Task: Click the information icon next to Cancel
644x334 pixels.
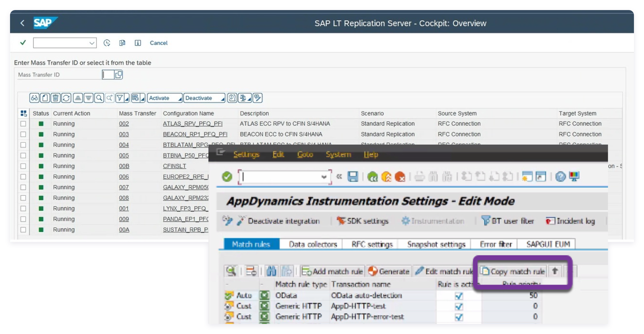Action: point(138,43)
